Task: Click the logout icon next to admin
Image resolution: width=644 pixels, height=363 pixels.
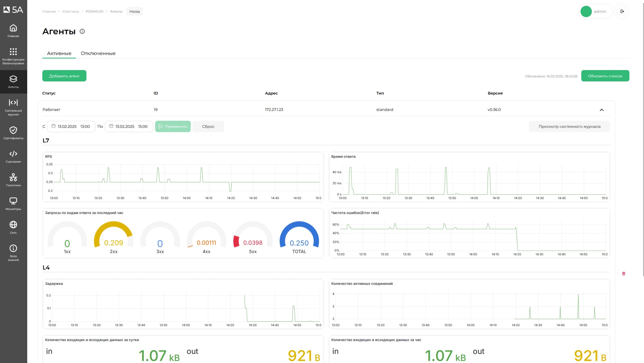Action: (x=622, y=11)
